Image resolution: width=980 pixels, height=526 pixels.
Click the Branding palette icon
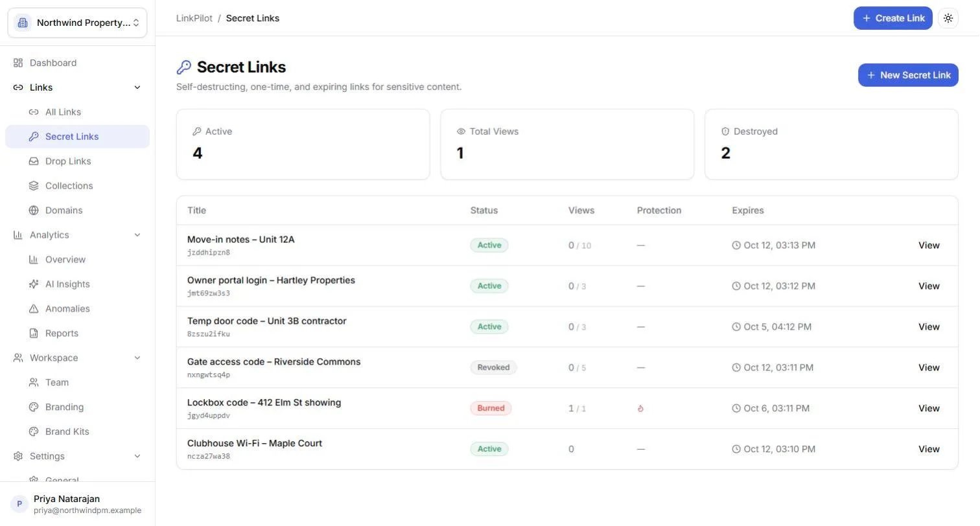pos(34,407)
